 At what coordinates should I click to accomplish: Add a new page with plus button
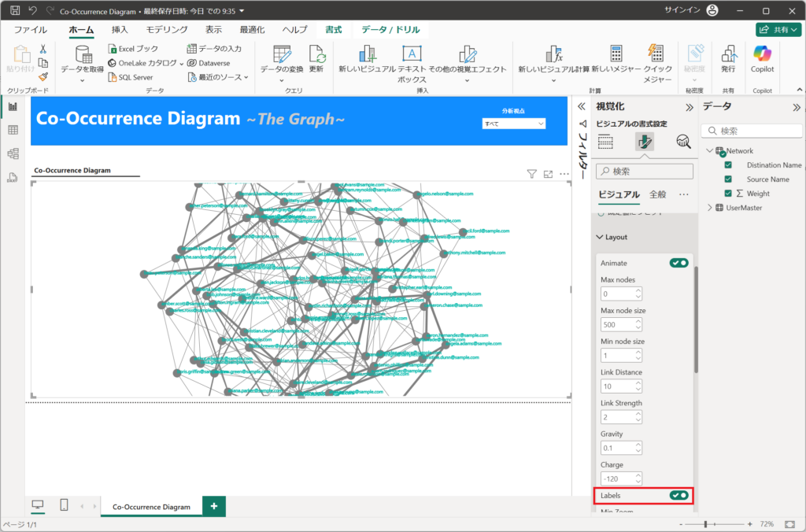click(x=214, y=506)
